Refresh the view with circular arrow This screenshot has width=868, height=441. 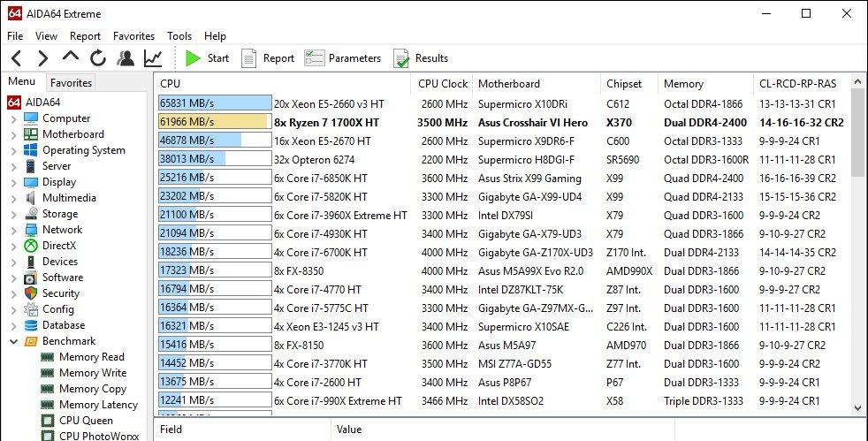click(98, 58)
